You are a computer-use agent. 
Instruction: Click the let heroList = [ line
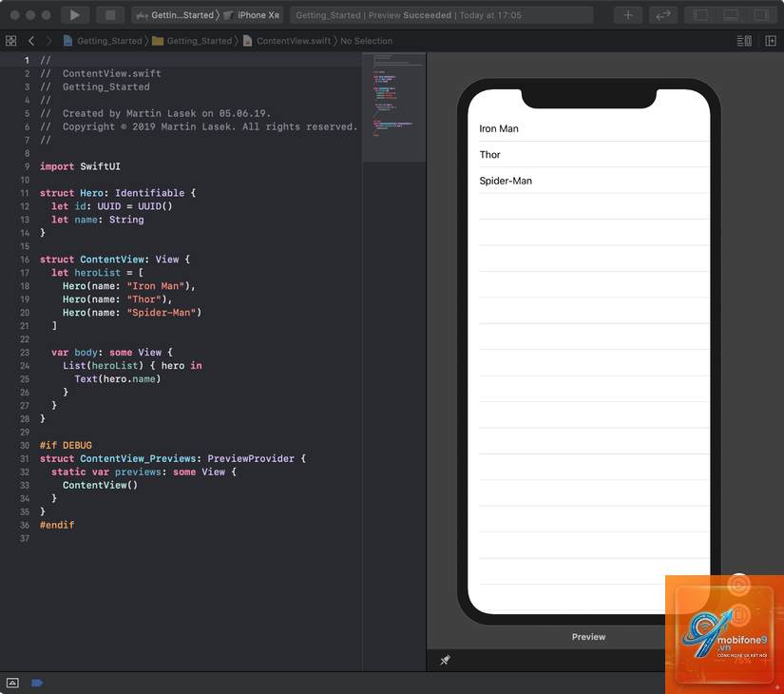[98, 273]
